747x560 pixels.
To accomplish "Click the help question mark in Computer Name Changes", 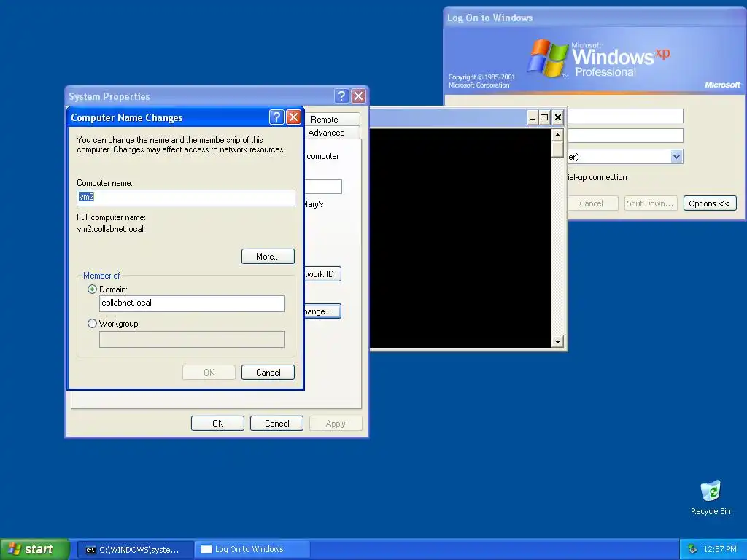I will click(276, 117).
